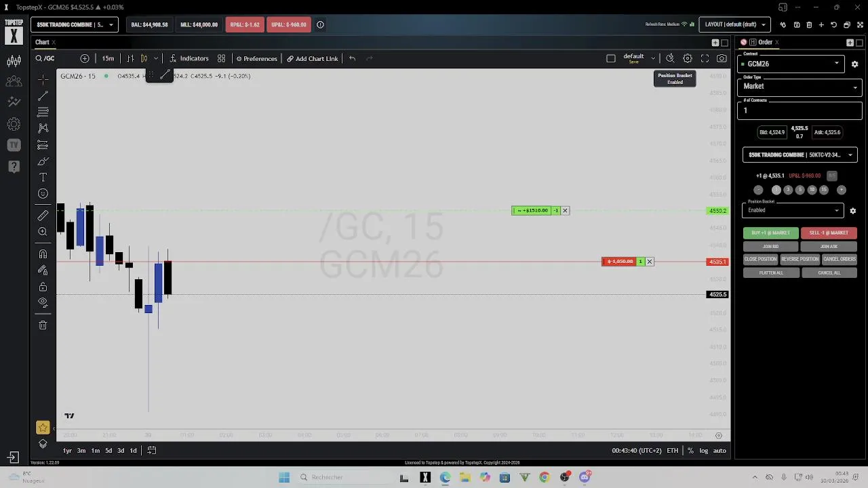Image resolution: width=868 pixels, height=488 pixels.
Task: Open the Indicators dialog
Action: [189, 58]
